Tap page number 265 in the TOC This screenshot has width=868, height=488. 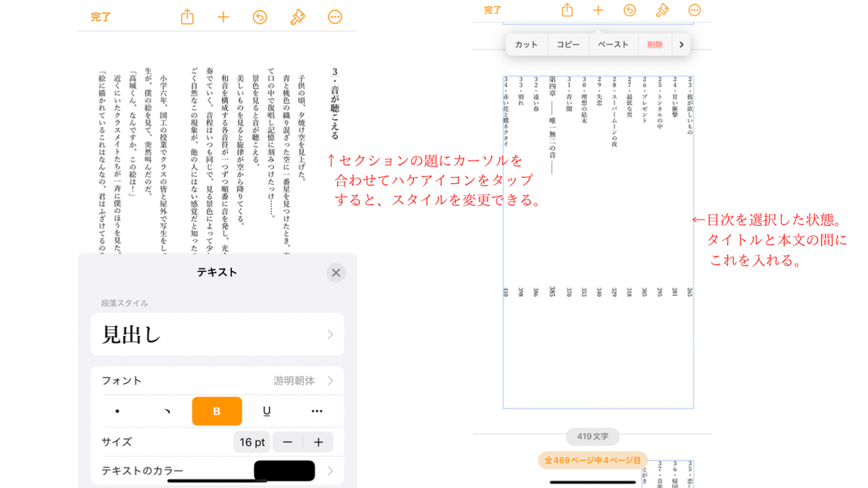tap(690, 292)
